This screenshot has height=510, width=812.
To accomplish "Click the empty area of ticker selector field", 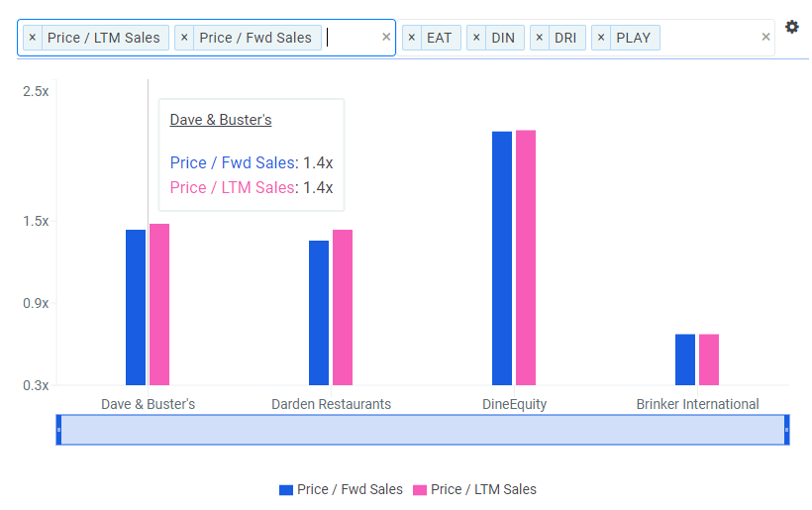I will tap(709, 38).
